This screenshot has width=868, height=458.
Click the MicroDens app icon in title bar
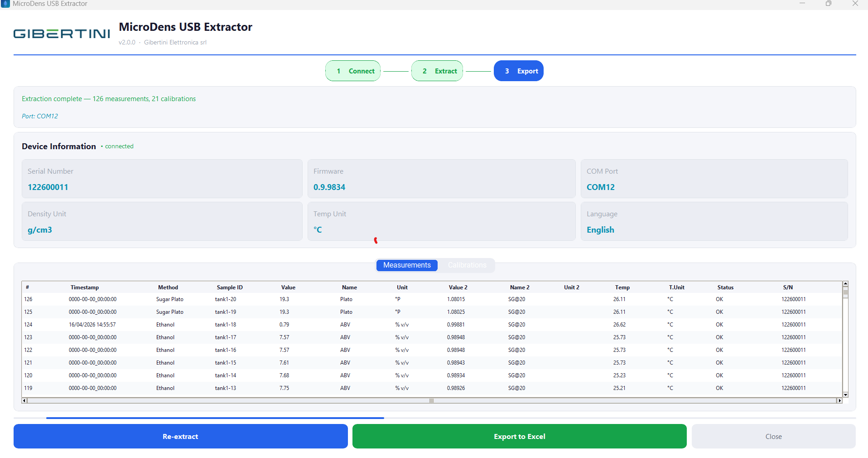(x=5, y=4)
